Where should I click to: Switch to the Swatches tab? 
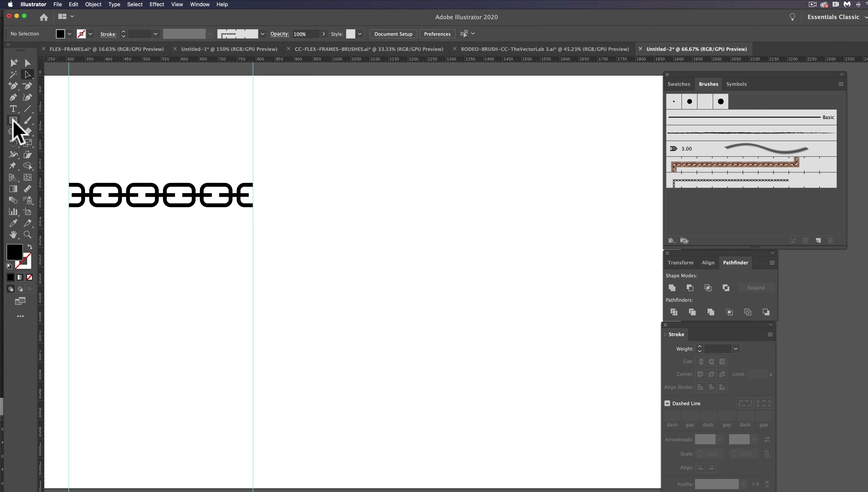(679, 84)
